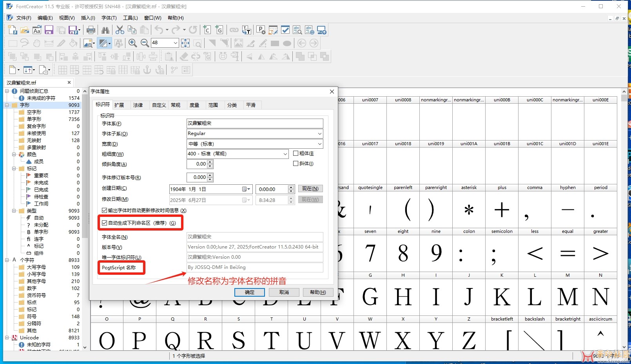Screen dimensions: 631x364
Task: Click the fit-to-window arrows icon
Action: pos(185,43)
